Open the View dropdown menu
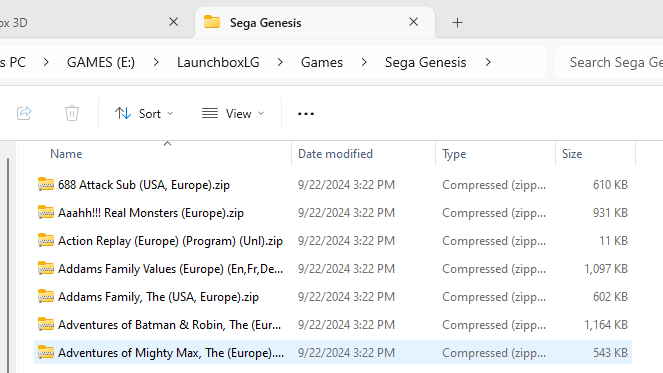 [233, 113]
